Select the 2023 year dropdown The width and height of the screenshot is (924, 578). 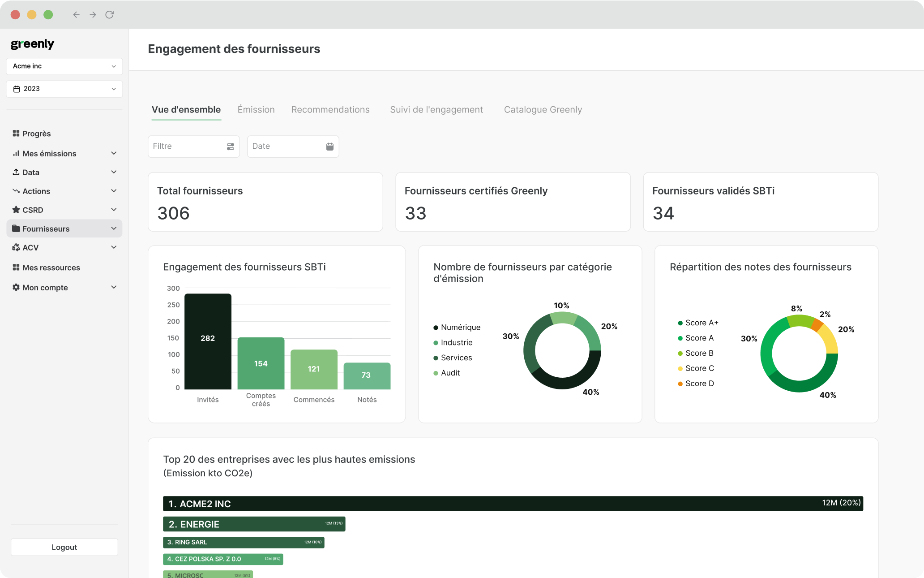click(64, 89)
